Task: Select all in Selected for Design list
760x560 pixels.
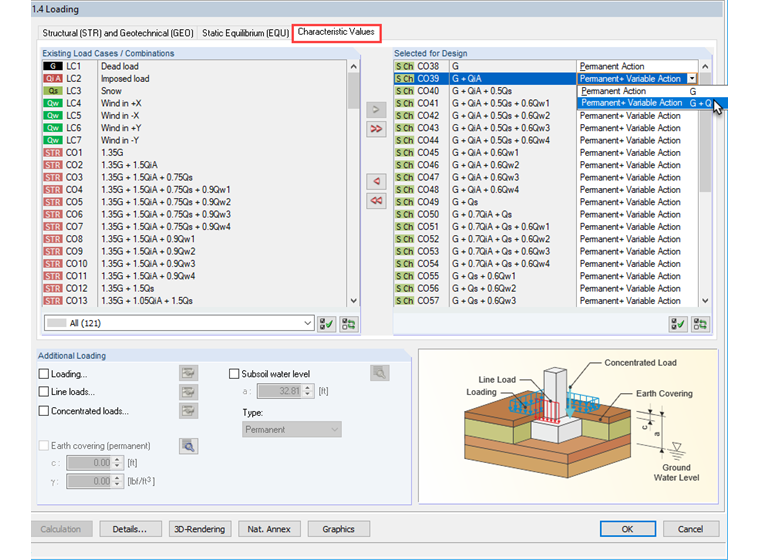Action: [x=678, y=324]
